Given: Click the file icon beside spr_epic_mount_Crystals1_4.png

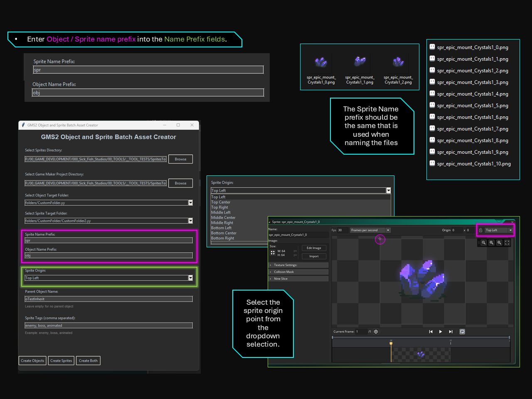Looking at the screenshot, I should pos(432,94).
